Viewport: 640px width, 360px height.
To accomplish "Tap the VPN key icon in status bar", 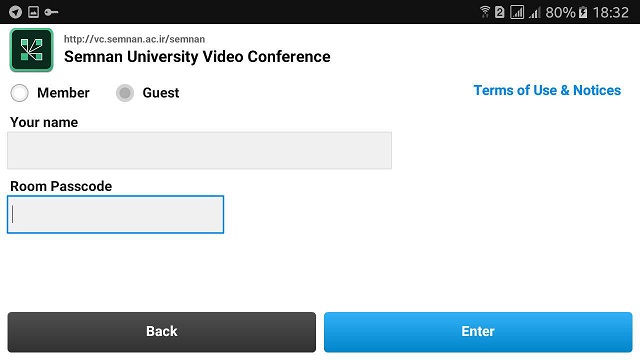I will pyautogui.click(x=51, y=12).
